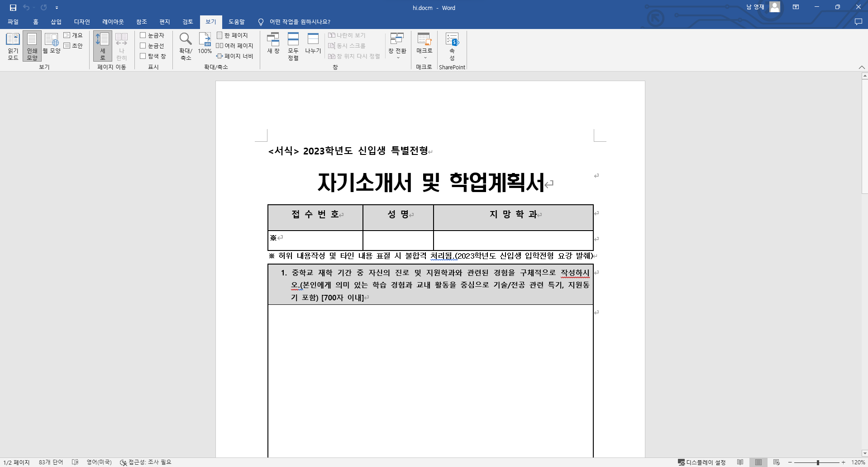868x467 pixels.
Task: Switch to Read Mode view (읽기 모드)
Action: (13, 46)
